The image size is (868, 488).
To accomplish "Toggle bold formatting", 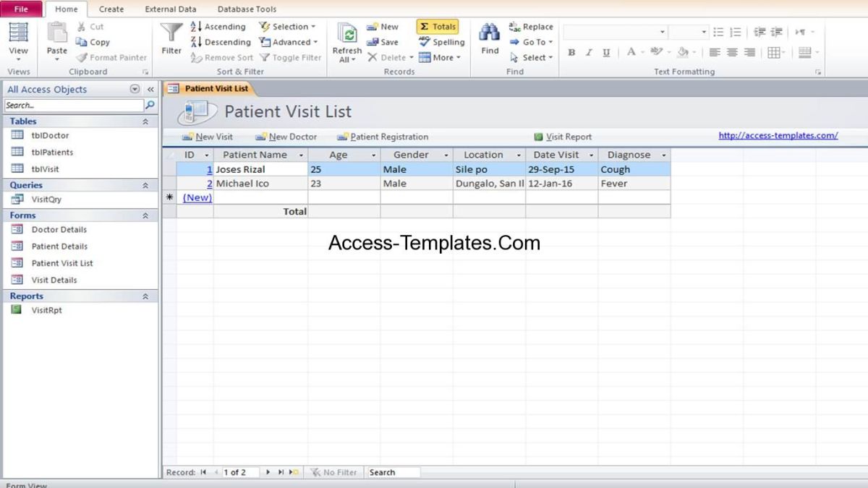I will point(571,52).
